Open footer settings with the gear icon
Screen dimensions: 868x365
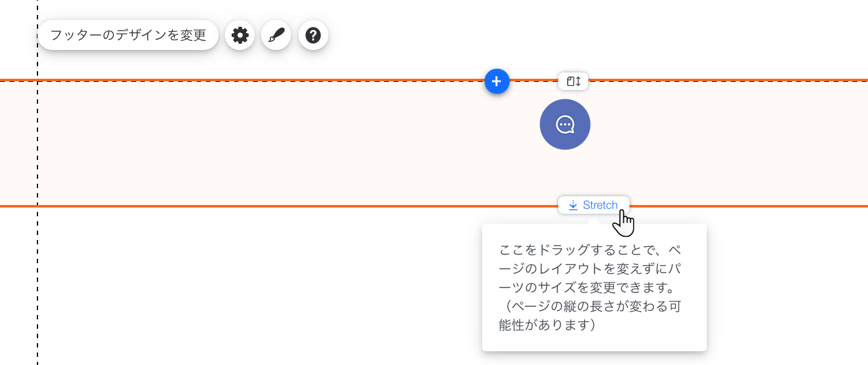[240, 36]
